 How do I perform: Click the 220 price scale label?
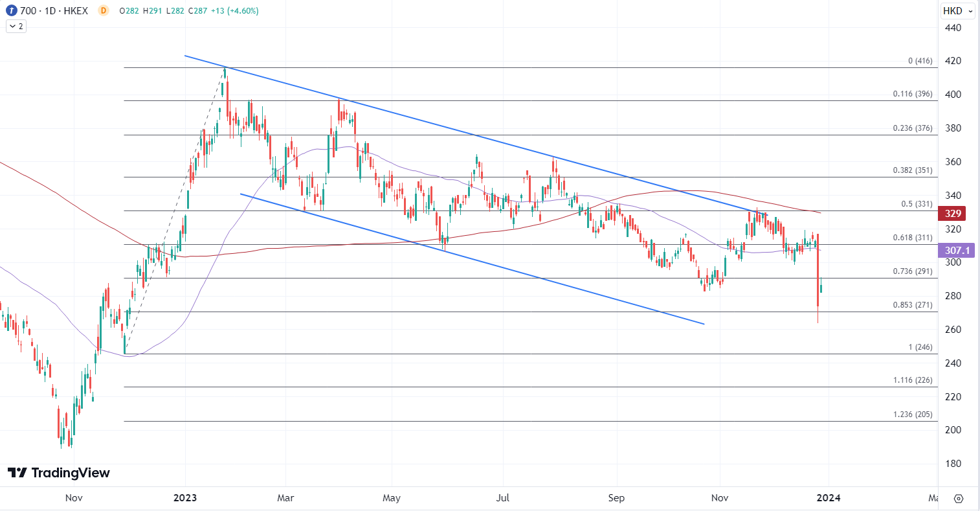tap(952, 397)
